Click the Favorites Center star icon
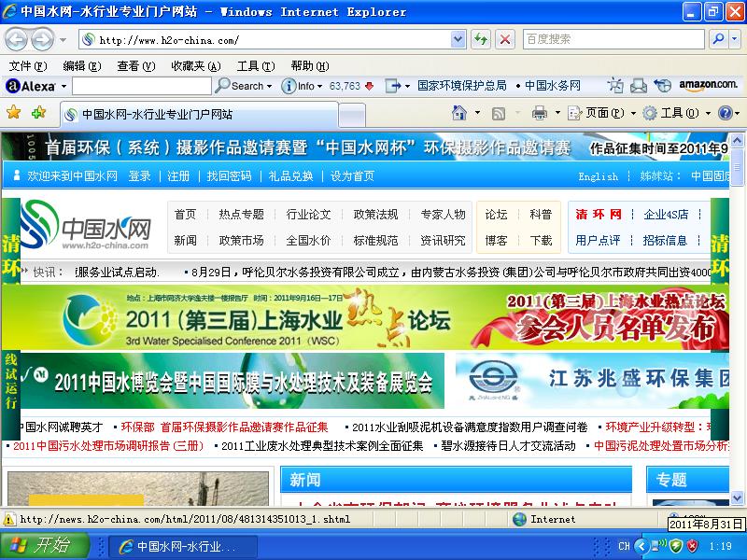This screenshot has height=560, width=747. [x=14, y=113]
